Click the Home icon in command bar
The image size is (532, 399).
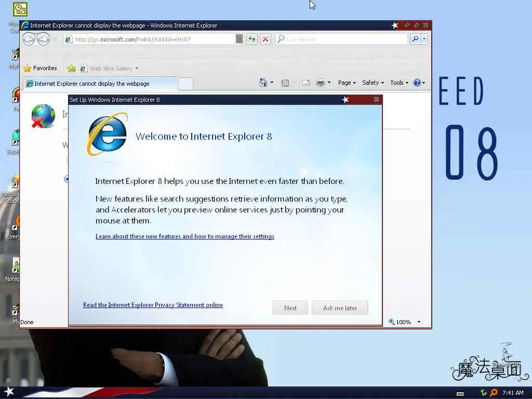click(263, 83)
